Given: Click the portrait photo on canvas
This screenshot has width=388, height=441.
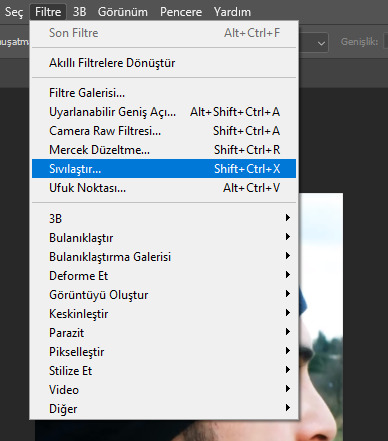Looking at the screenshot, I should coord(321,317).
